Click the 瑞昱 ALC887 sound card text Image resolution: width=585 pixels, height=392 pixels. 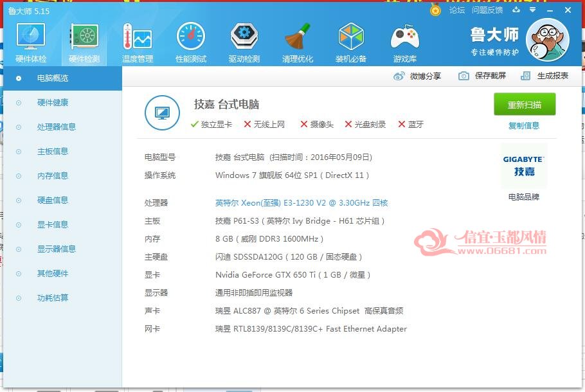309,310
